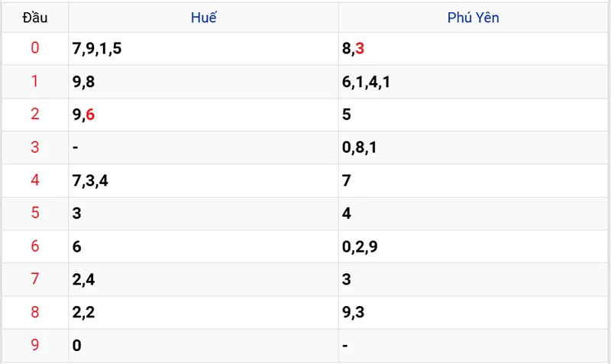Image resolution: width=611 pixels, height=364 pixels.
Task: Click the Phú Yên cell showing 9,3
Action: 353,312
